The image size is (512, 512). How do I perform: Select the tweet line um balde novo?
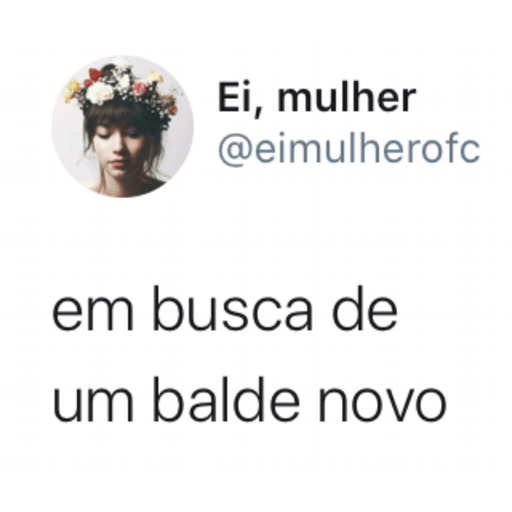click(249, 399)
